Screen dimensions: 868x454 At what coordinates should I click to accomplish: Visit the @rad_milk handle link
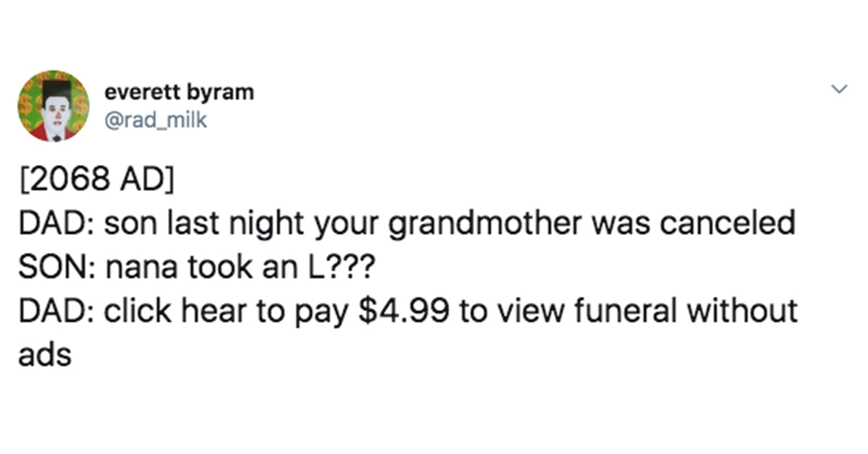(156, 119)
